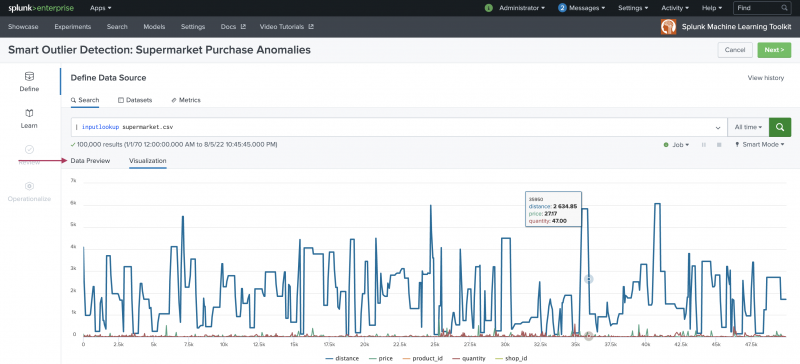The height and width of the screenshot is (364, 800).
Task: Stop the search job
Action: click(719, 145)
